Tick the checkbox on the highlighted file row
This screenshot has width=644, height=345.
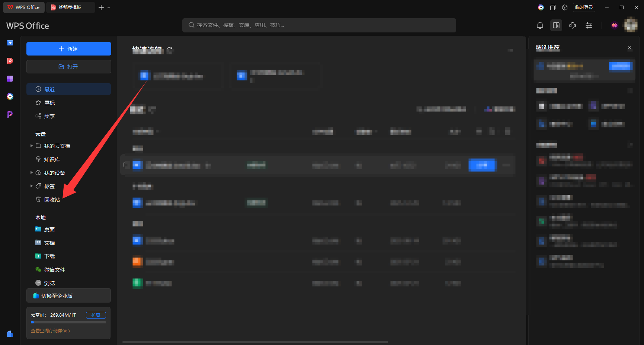click(x=126, y=165)
